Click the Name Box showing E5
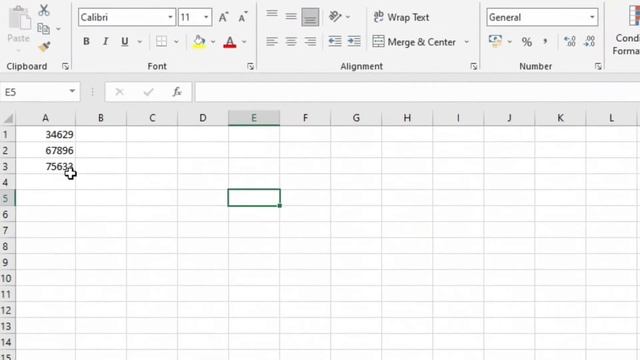This screenshot has height=360, width=640. click(33, 92)
